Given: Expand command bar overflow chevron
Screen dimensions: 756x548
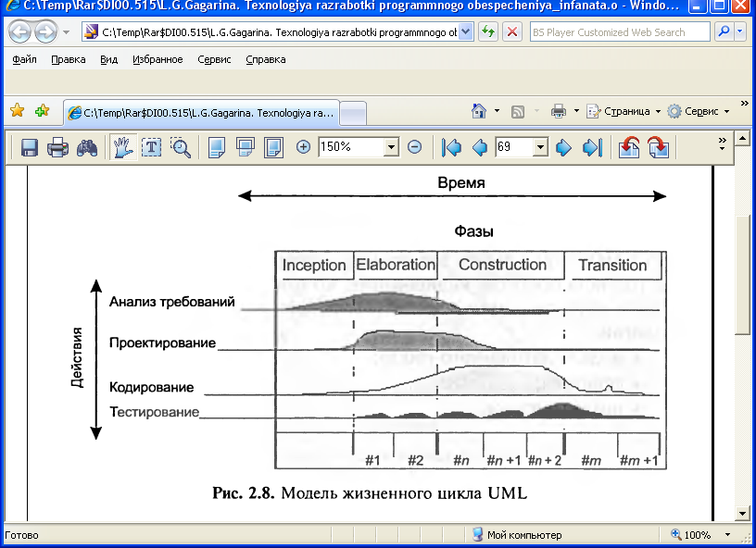Looking at the screenshot, I should point(745,103).
